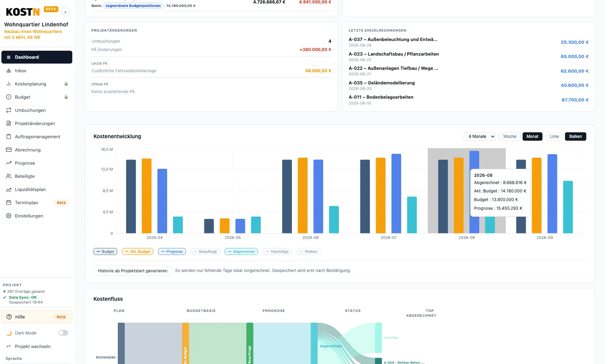Click the blue Prognose bar for 2026-07

point(396,193)
